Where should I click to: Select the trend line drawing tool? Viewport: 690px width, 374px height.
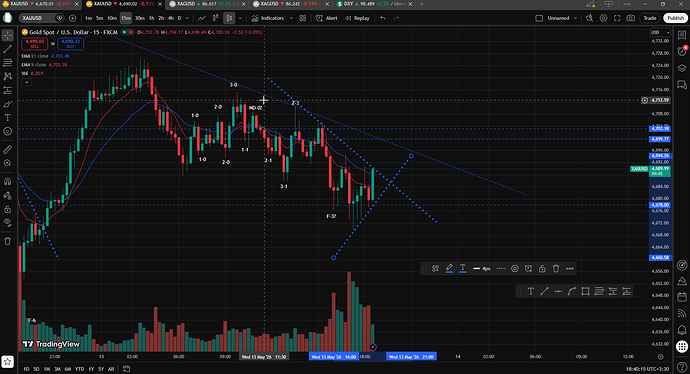click(7, 49)
